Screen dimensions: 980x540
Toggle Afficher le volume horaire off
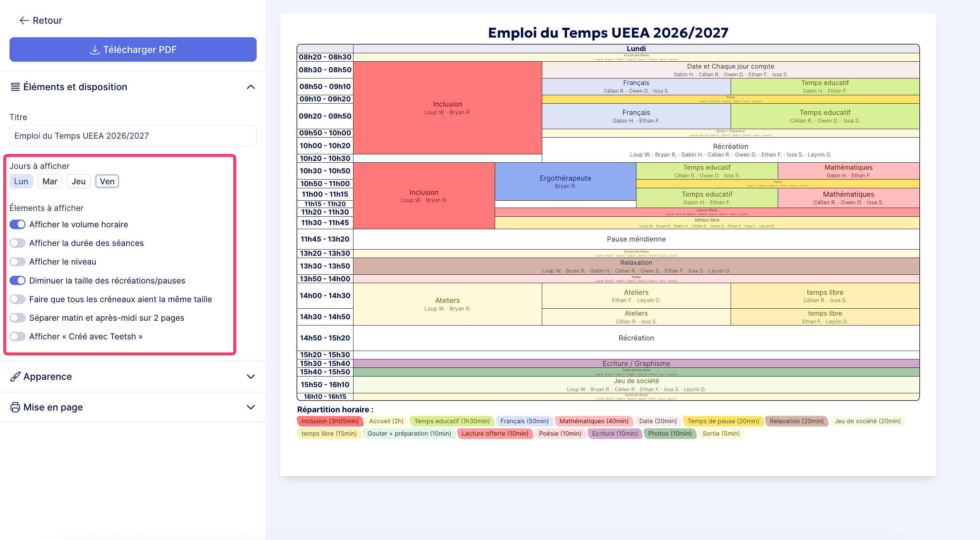[18, 224]
